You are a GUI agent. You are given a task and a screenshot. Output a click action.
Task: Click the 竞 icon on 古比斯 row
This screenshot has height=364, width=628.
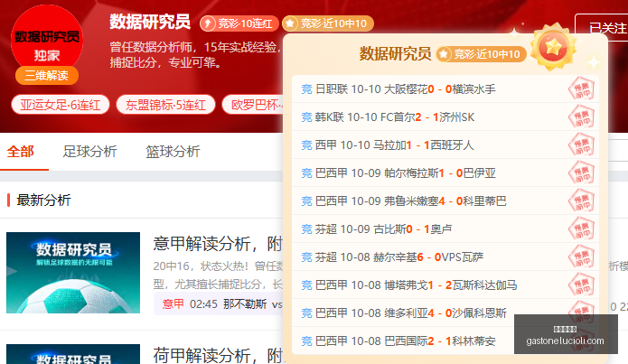(x=307, y=229)
